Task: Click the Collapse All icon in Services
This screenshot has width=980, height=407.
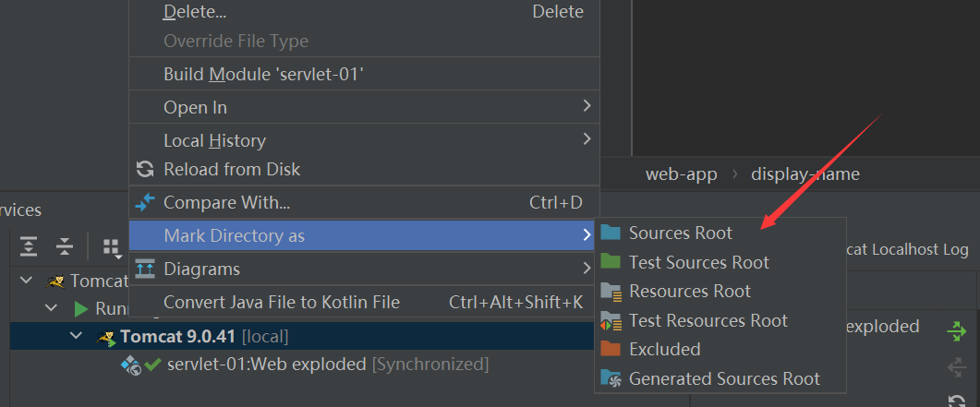Action: (64, 246)
